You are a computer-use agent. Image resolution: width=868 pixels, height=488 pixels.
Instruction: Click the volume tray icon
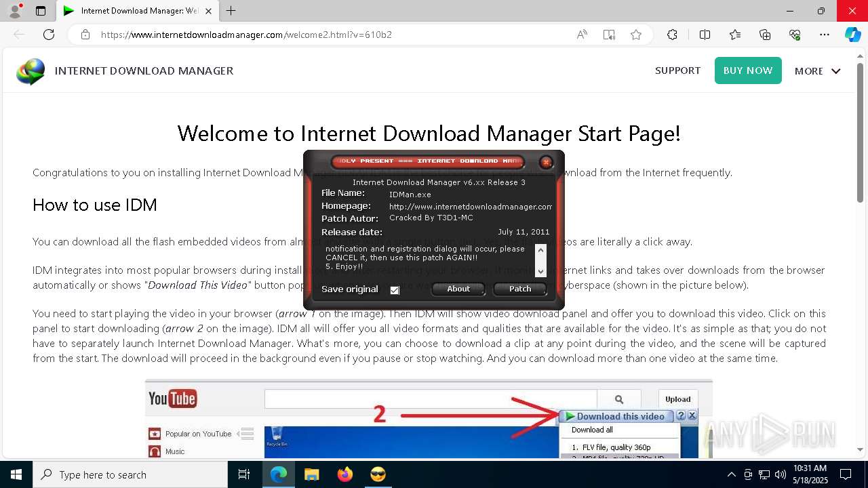(x=780, y=474)
